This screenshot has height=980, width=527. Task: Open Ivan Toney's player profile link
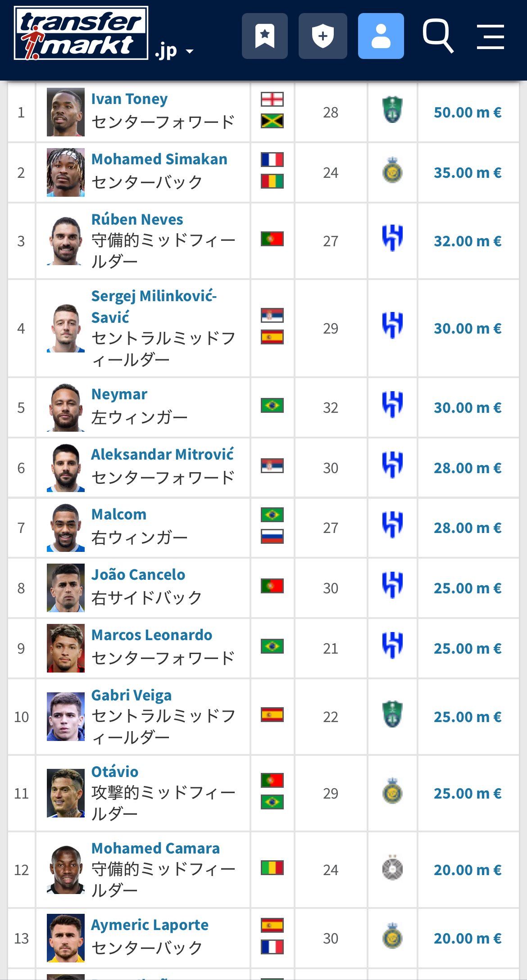pyautogui.click(x=129, y=99)
